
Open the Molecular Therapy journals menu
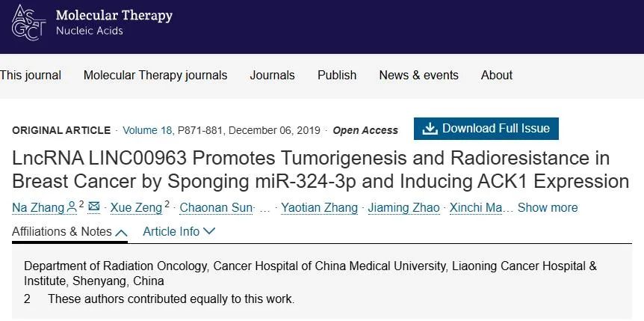click(155, 76)
